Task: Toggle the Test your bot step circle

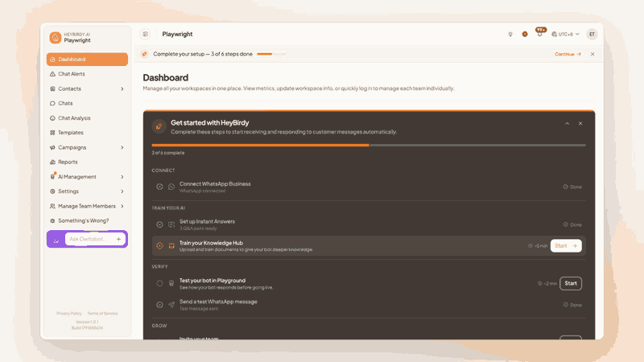Action: click(159, 283)
